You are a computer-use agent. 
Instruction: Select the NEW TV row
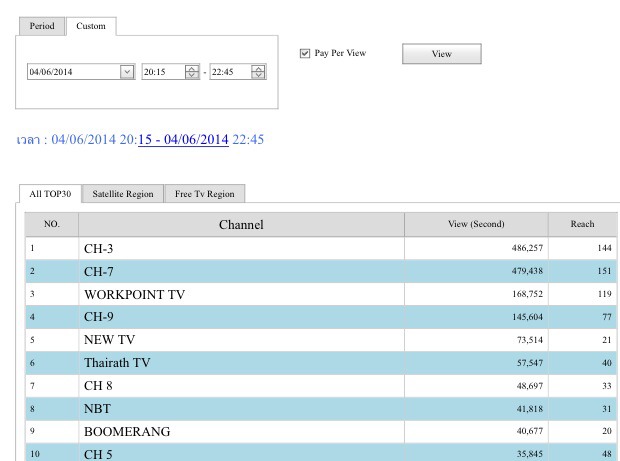tap(321, 340)
